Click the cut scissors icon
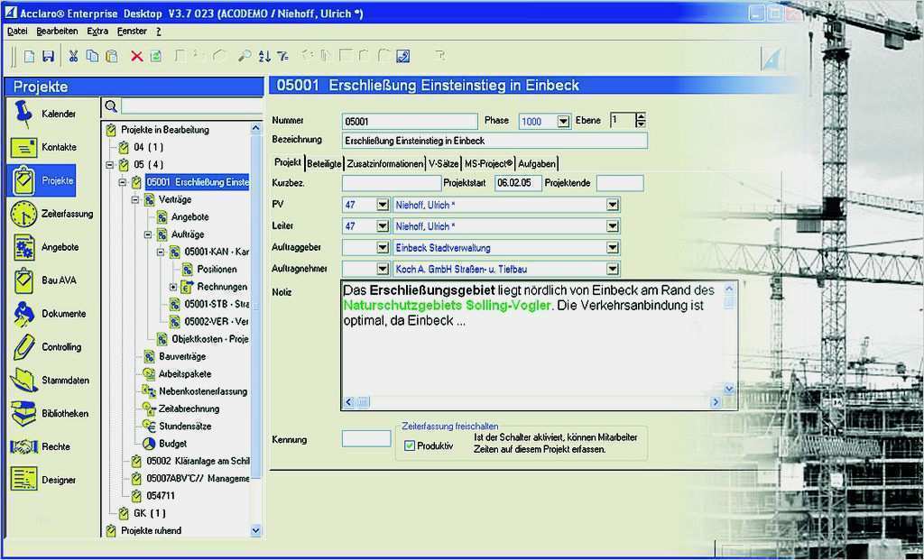 (x=73, y=57)
